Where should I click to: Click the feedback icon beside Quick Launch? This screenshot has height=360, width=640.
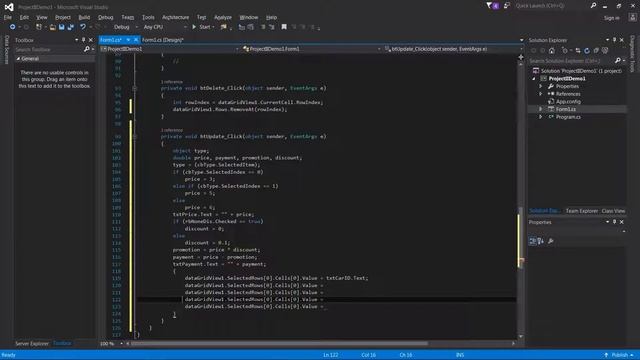click(x=507, y=6)
